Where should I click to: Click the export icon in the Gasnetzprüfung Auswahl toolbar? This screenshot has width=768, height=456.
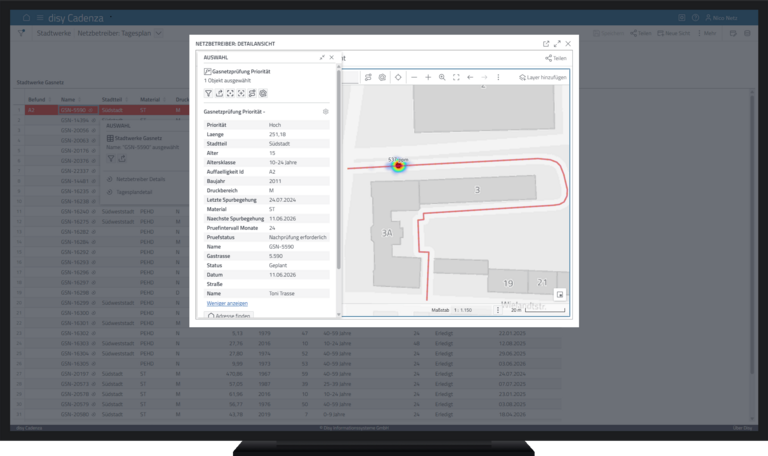219,93
